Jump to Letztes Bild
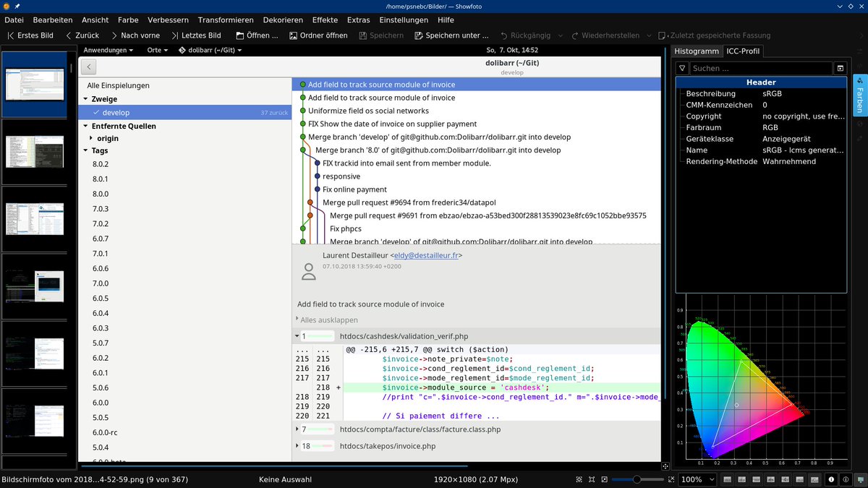The width and height of the screenshot is (868, 488). coord(197,35)
